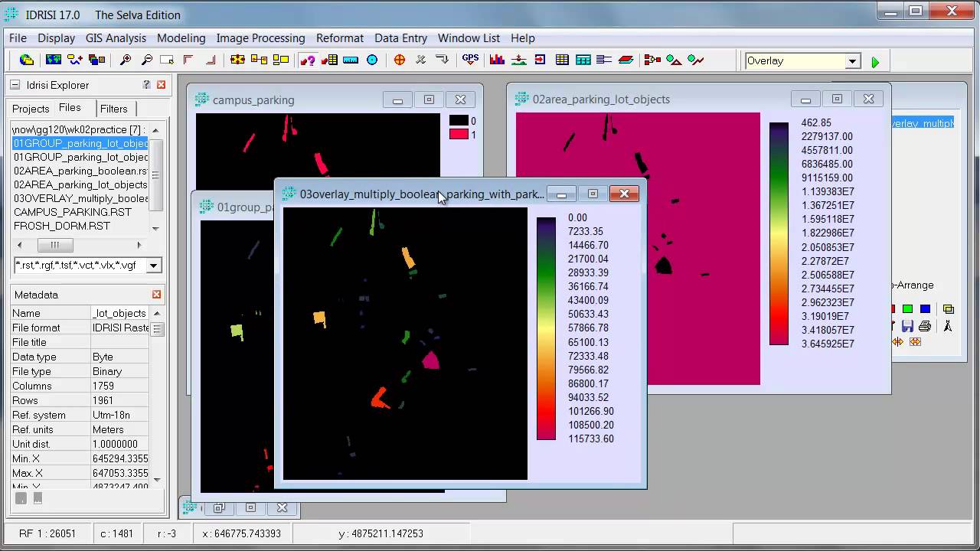Click the Metadata panel vertical scrollbar
980x551 pixels.
click(156, 396)
